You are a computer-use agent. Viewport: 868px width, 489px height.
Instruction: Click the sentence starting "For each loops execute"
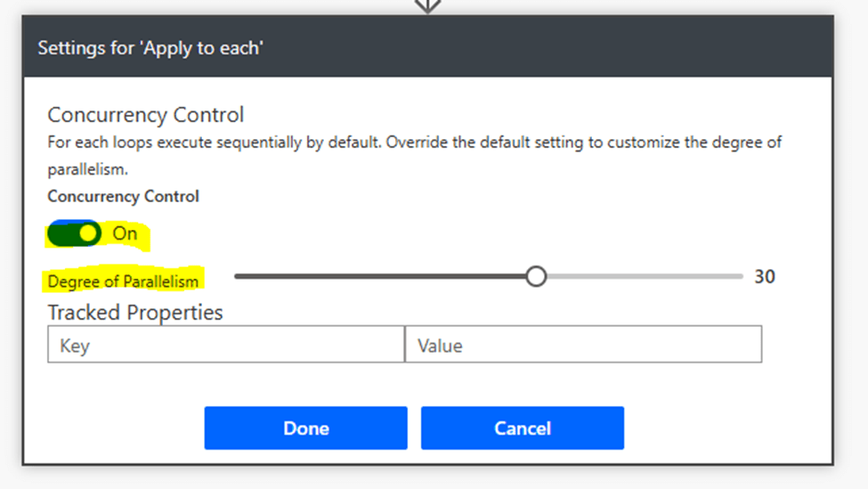(x=214, y=143)
